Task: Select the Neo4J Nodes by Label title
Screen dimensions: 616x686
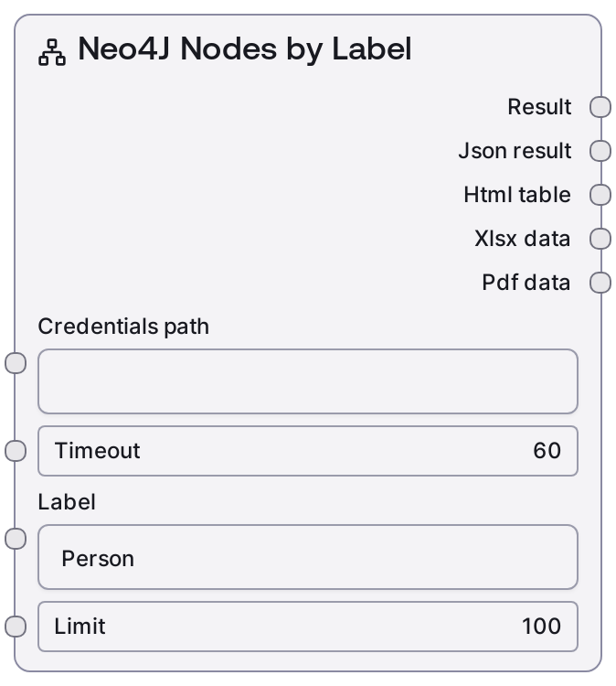Action: [244, 49]
